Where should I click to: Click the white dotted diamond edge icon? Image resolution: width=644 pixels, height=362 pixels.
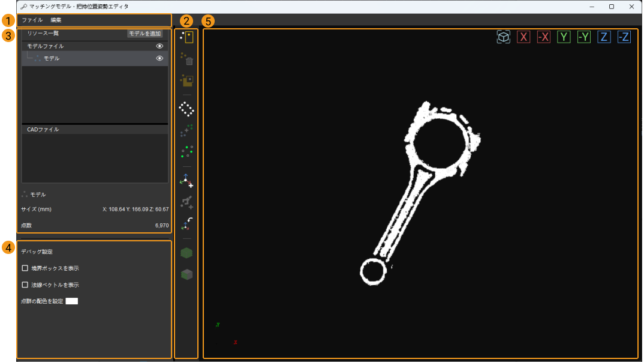pyautogui.click(x=187, y=109)
